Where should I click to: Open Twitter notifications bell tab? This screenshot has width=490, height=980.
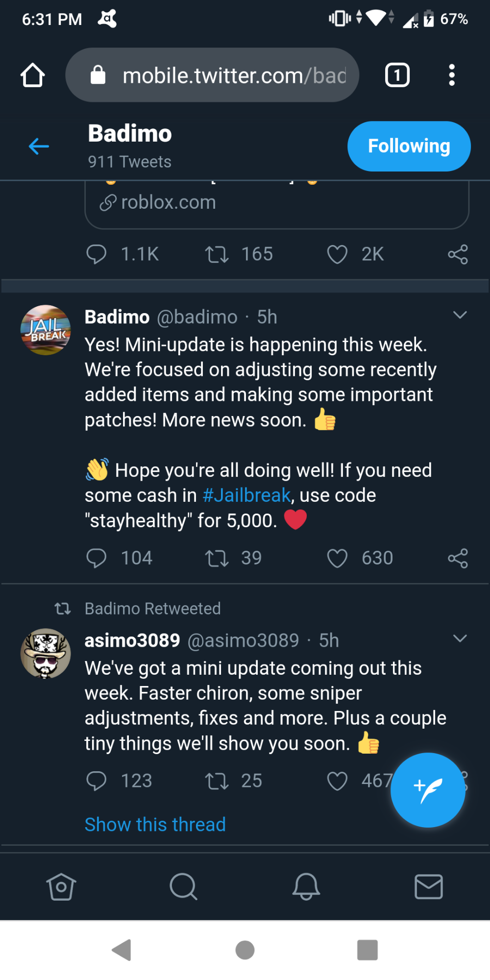click(306, 886)
